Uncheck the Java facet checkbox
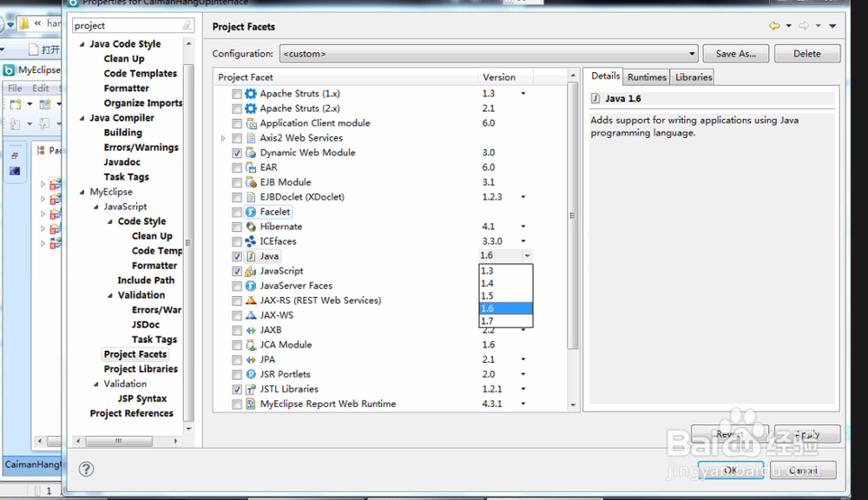 [237, 256]
